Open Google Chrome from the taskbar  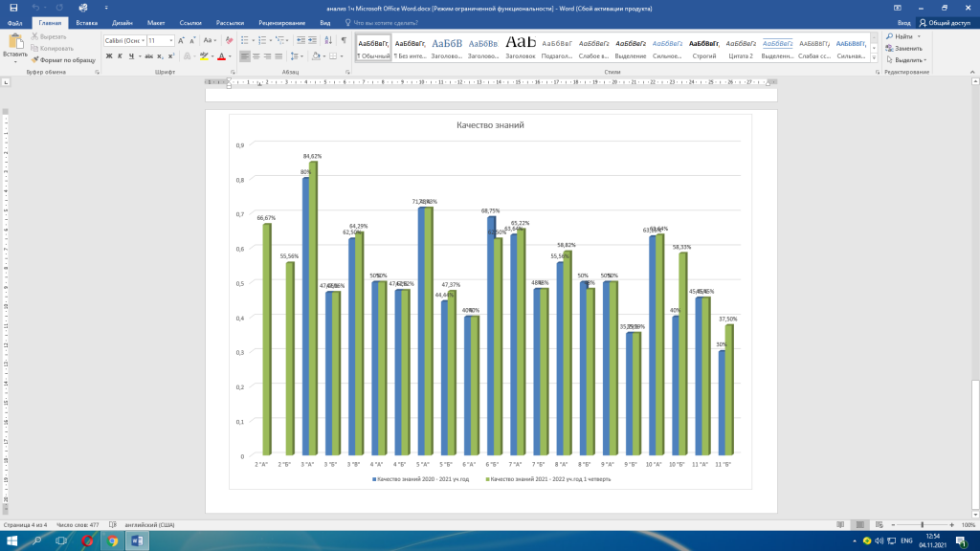pyautogui.click(x=113, y=541)
